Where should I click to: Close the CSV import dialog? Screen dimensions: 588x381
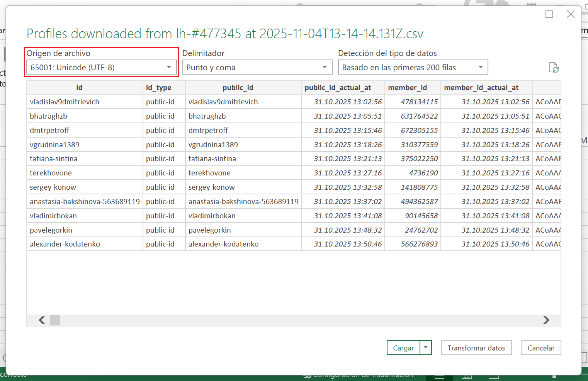(x=571, y=14)
